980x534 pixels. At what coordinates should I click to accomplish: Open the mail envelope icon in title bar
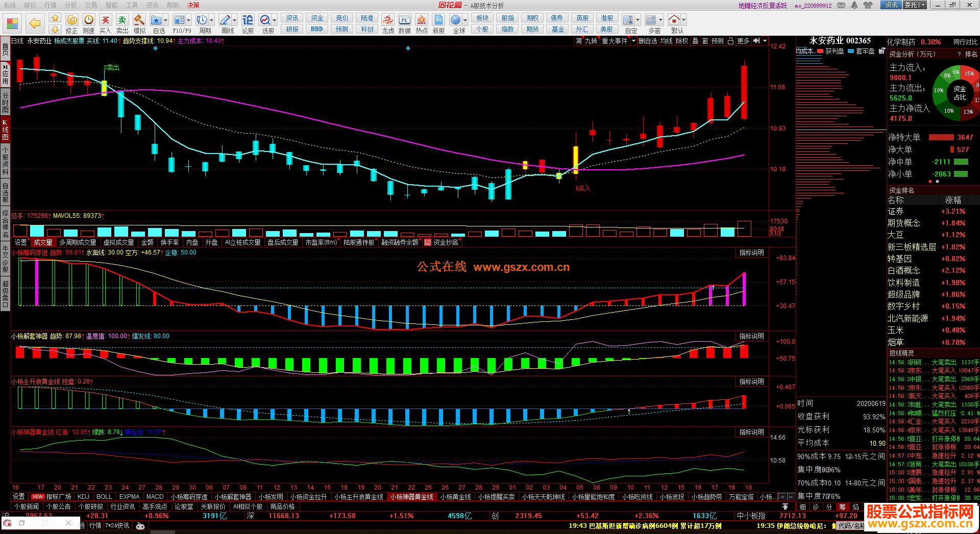(841, 5)
